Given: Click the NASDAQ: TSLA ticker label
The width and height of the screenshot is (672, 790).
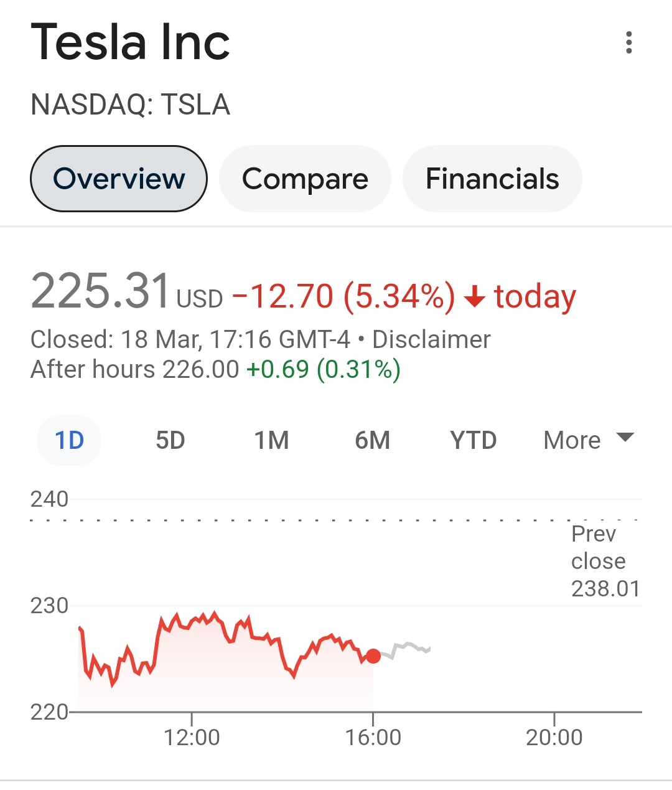Looking at the screenshot, I should coord(131,105).
